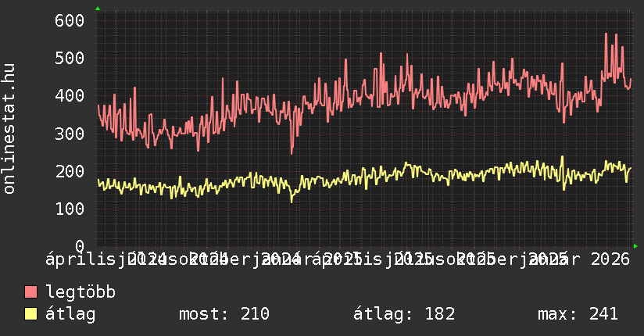Image resolution: width=644 pixels, height=336 pixels.
Task: Click the "átlag: 182" statistic
Action: click(404, 314)
